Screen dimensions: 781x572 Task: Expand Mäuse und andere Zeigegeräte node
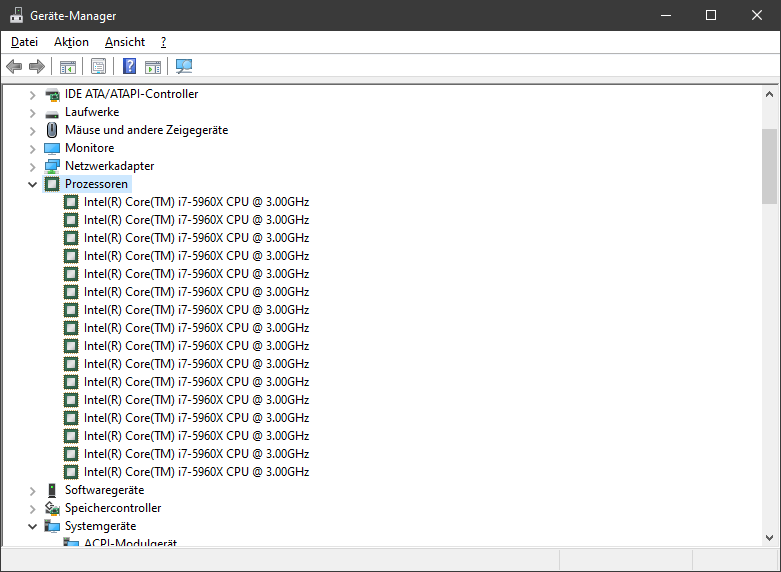click(33, 131)
